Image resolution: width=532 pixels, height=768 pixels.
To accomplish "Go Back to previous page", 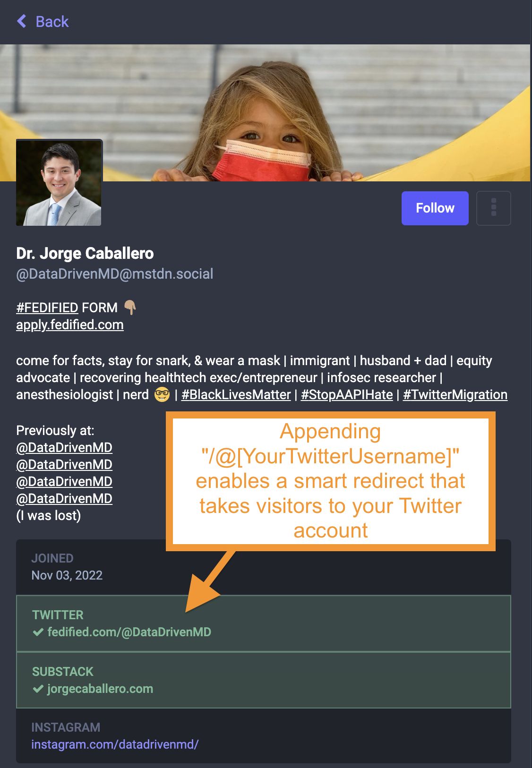I will 43,21.
